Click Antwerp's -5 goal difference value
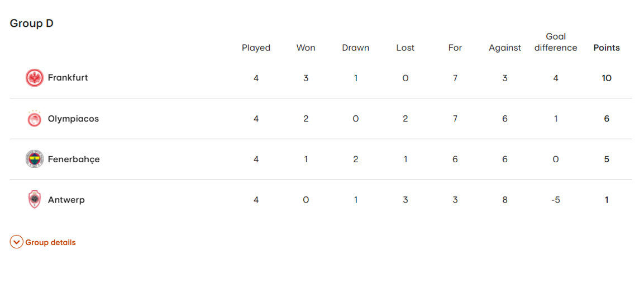Image resolution: width=644 pixels, height=282 pixels. [556, 200]
